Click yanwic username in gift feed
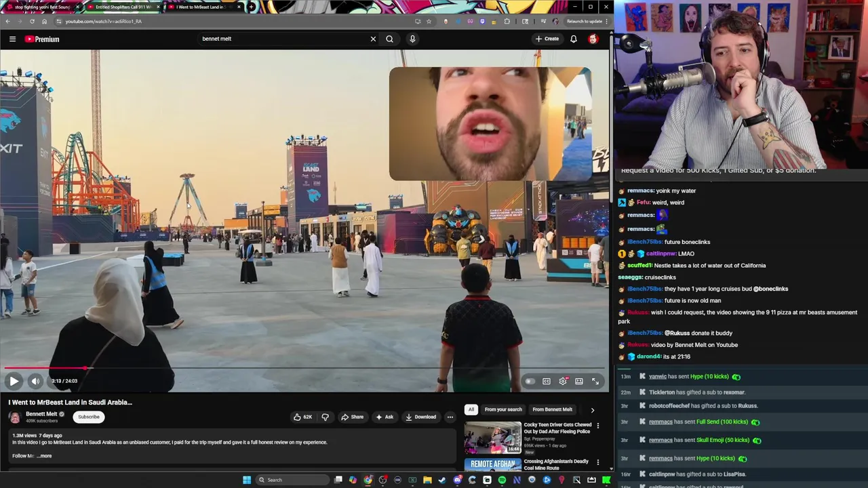This screenshot has height=488, width=868. (x=658, y=377)
